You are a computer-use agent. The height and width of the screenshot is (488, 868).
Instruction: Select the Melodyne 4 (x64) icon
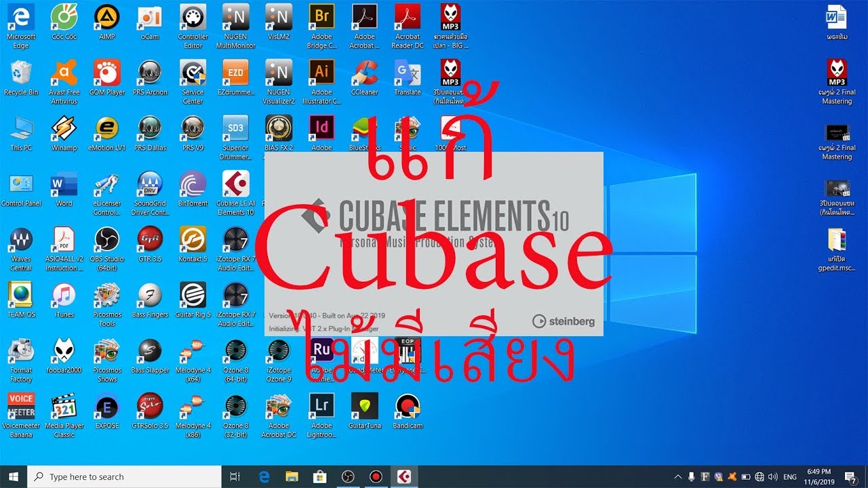click(193, 359)
